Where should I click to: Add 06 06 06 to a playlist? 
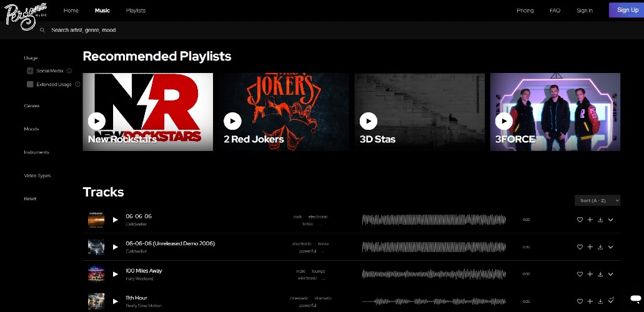[x=590, y=220]
